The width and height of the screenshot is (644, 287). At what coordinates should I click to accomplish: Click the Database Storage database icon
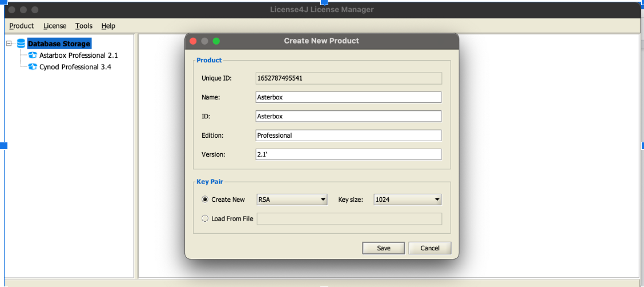tap(21, 43)
